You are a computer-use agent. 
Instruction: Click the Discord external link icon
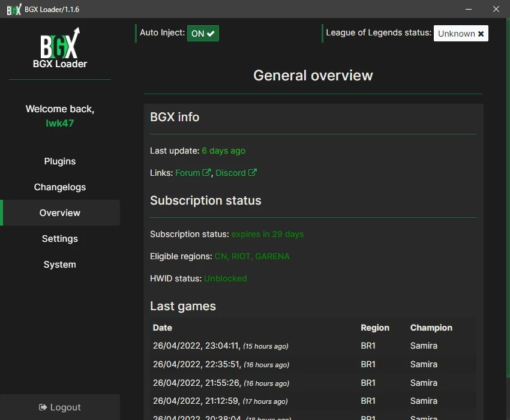pos(253,172)
